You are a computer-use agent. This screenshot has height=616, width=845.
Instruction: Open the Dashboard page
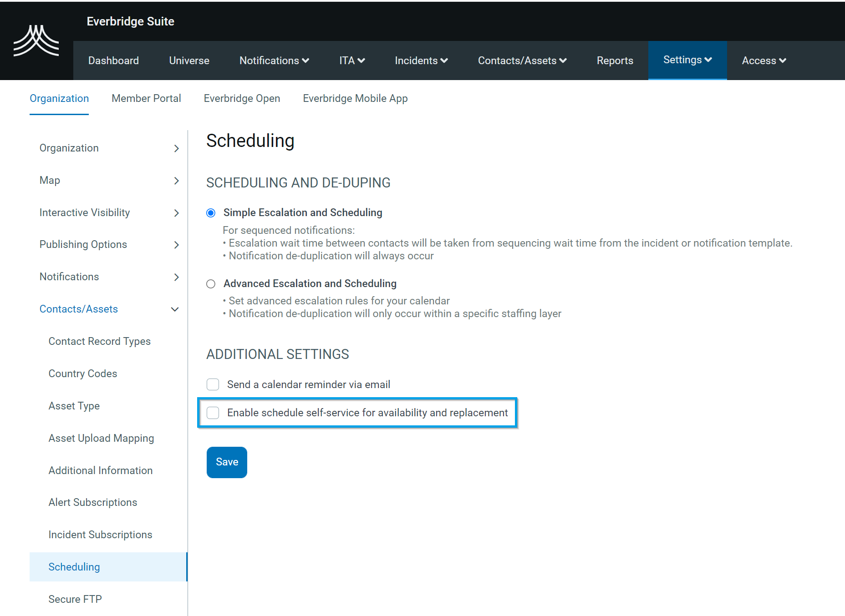113,61
